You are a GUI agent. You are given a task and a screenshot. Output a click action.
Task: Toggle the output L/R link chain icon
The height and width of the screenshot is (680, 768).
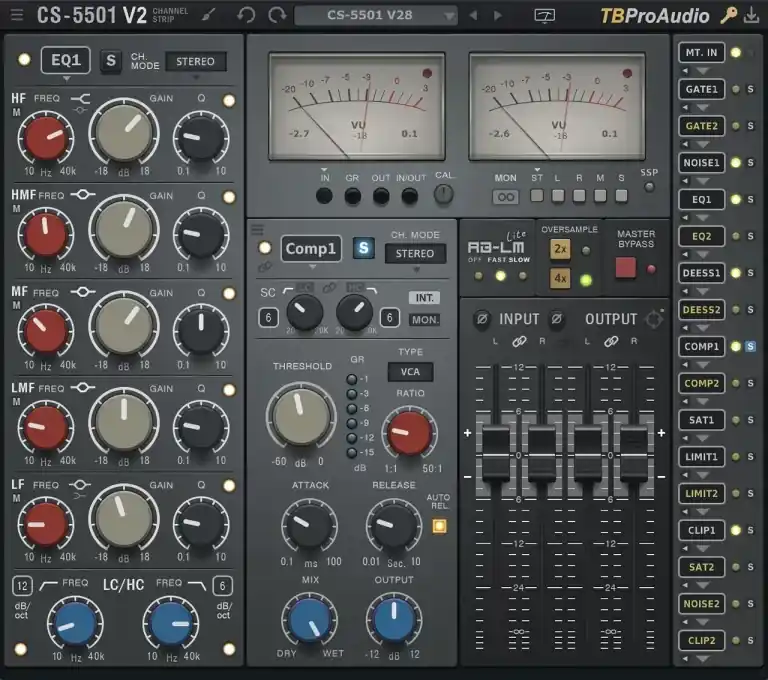point(611,341)
